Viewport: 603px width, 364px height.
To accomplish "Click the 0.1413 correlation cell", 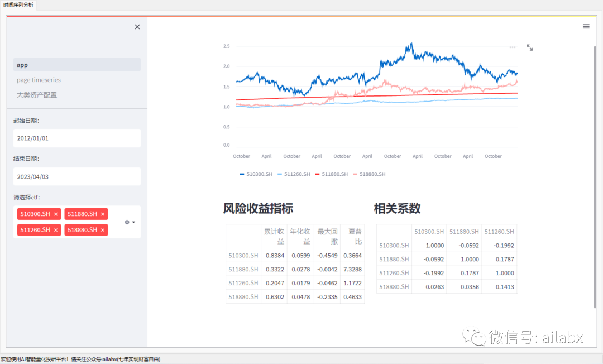I will [499, 287].
